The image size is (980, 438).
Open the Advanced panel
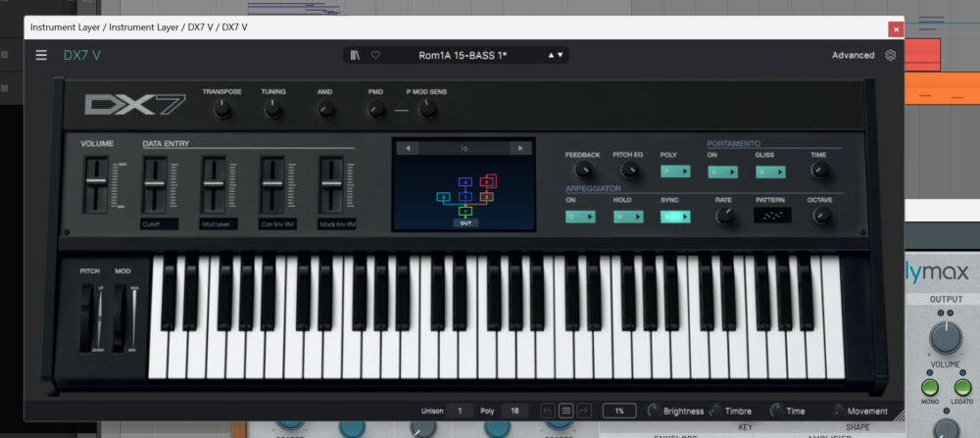pos(854,55)
